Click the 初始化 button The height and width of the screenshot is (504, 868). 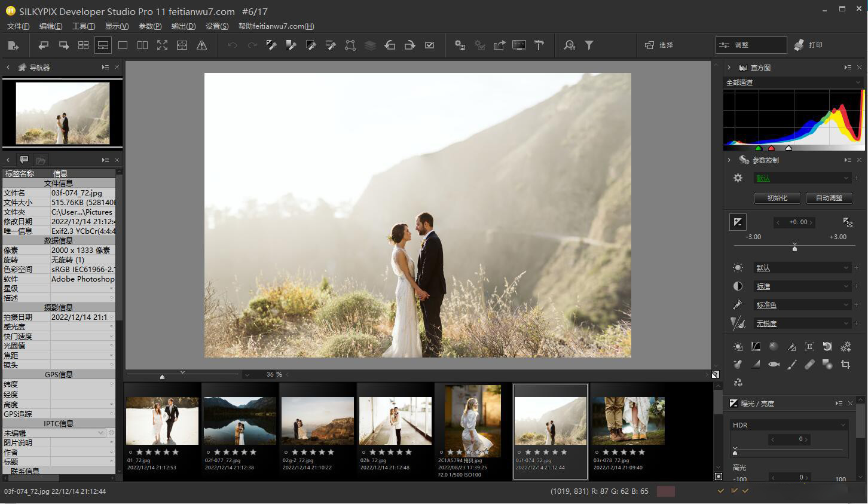pyautogui.click(x=777, y=198)
